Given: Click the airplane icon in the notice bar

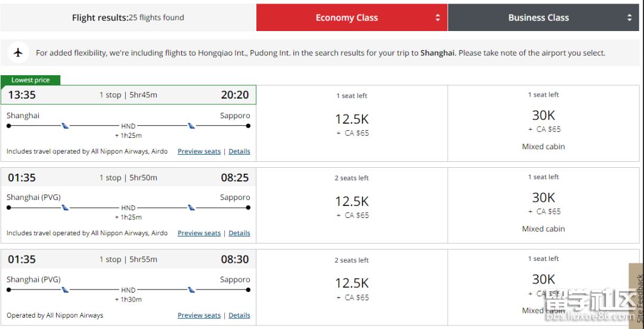Looking at the screenshot, I should [x=18, y=53].
